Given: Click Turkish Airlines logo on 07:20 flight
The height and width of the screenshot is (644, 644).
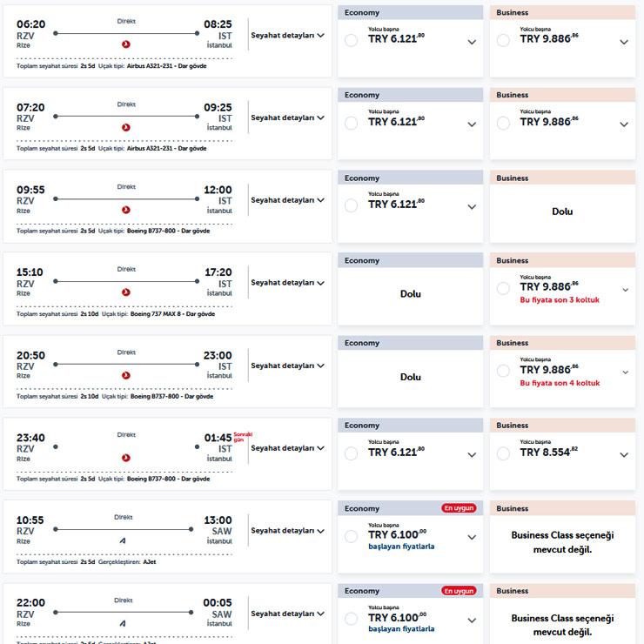Looking at the screenshot, I should pos(126,126).
